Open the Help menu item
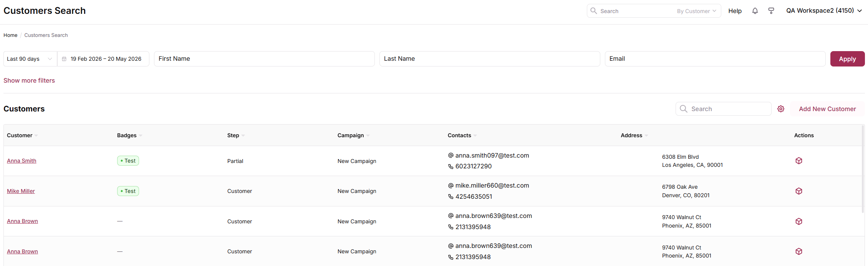The height and width of the screenshot is (266, 868). [735, 11]
